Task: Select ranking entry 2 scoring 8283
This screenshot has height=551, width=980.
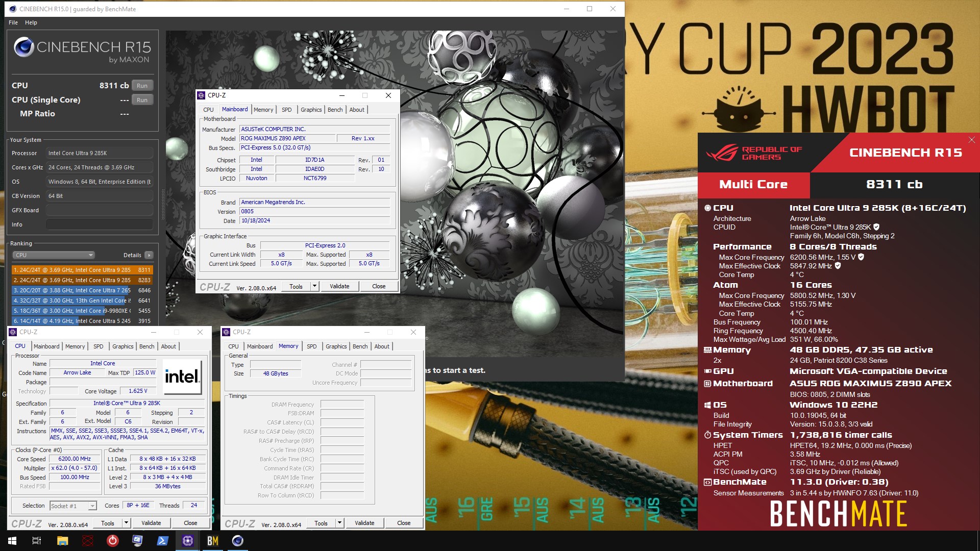Action: point(82,280)
